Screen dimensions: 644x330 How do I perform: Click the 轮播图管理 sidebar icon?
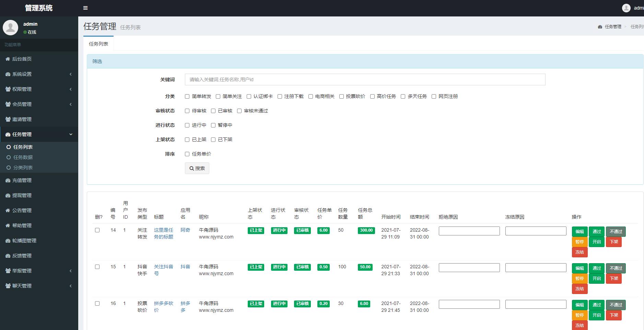[x=8, y=241]
